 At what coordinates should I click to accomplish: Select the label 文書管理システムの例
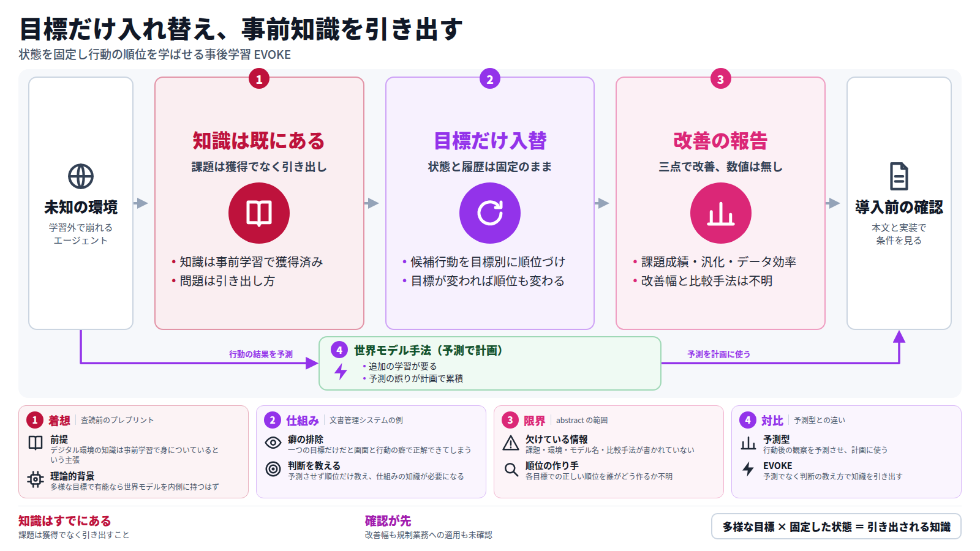pos(366,420)
